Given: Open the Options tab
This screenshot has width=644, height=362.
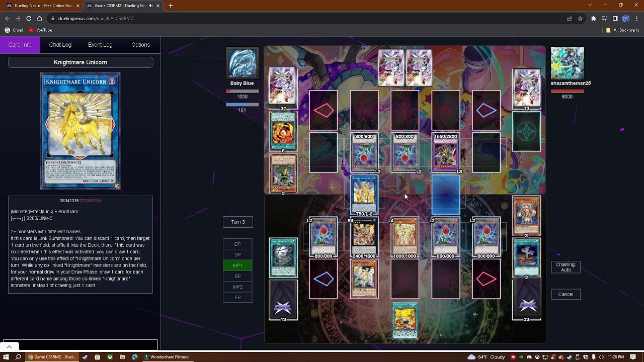Looking at the screenshot, I should [140, 45].
